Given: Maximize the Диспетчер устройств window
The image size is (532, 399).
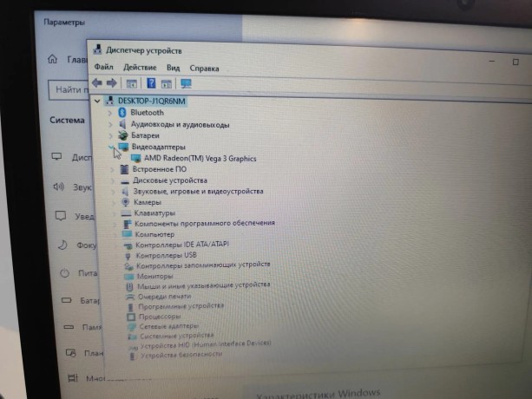Looking at the screenshot, I should tap(516, 62).
